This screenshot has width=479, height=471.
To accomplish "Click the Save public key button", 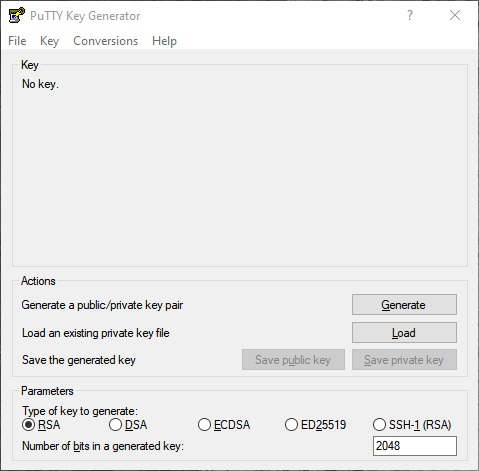I will click(293, 360).
